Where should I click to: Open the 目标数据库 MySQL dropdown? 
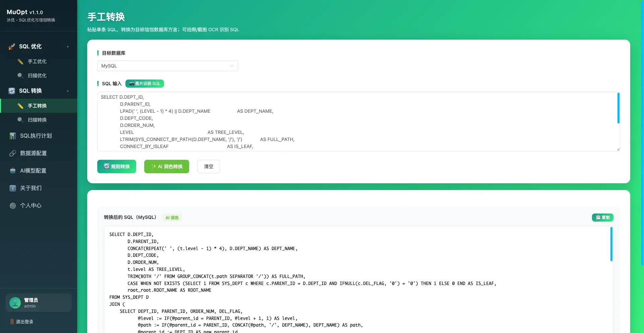coord(168,66)
